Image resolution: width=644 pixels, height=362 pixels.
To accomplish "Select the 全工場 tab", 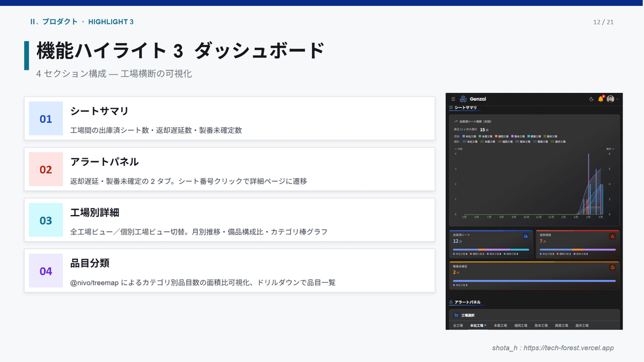I will [x=458, y=326].
